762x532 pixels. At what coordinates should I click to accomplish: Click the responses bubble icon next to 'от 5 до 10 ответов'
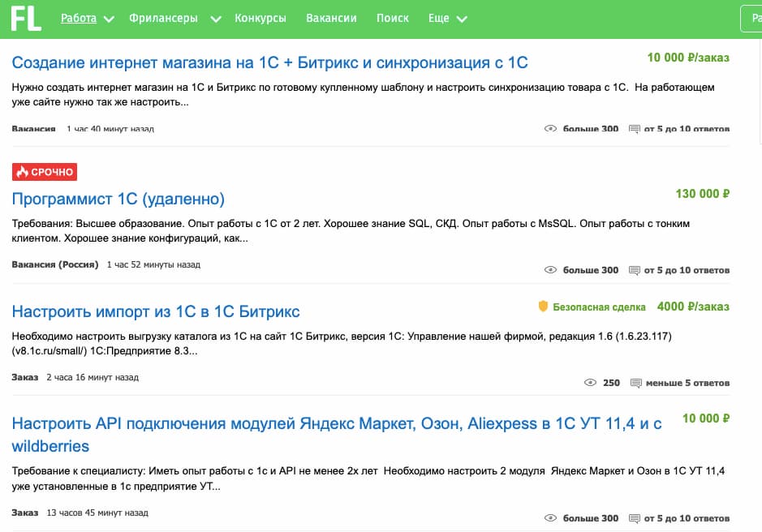coord(635,128)
